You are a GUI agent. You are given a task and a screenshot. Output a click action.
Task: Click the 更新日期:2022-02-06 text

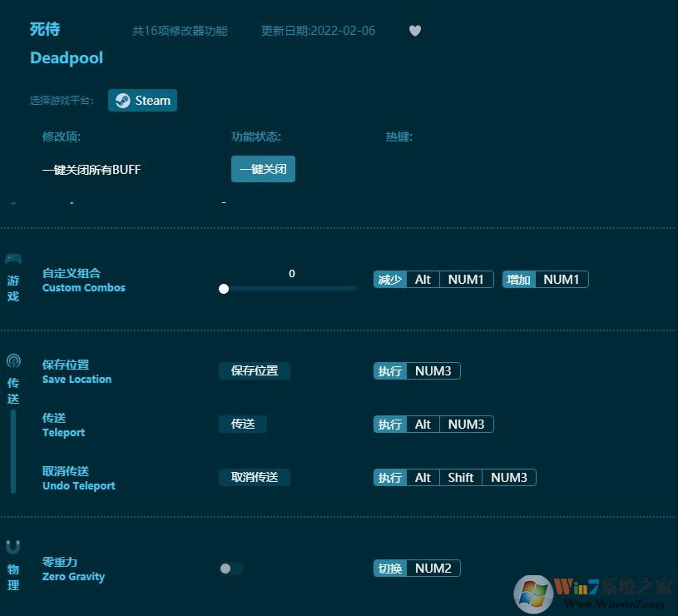319,31
